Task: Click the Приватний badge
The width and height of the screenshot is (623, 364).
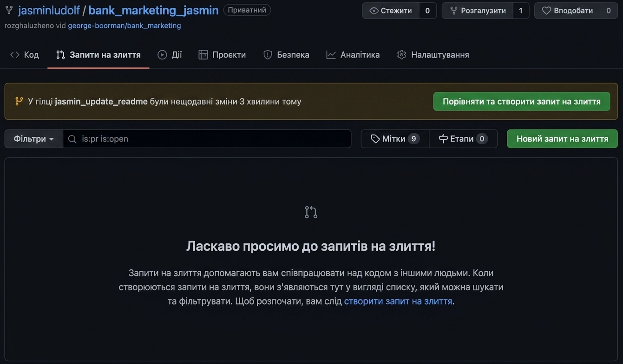Action: (x=247, y=10)
